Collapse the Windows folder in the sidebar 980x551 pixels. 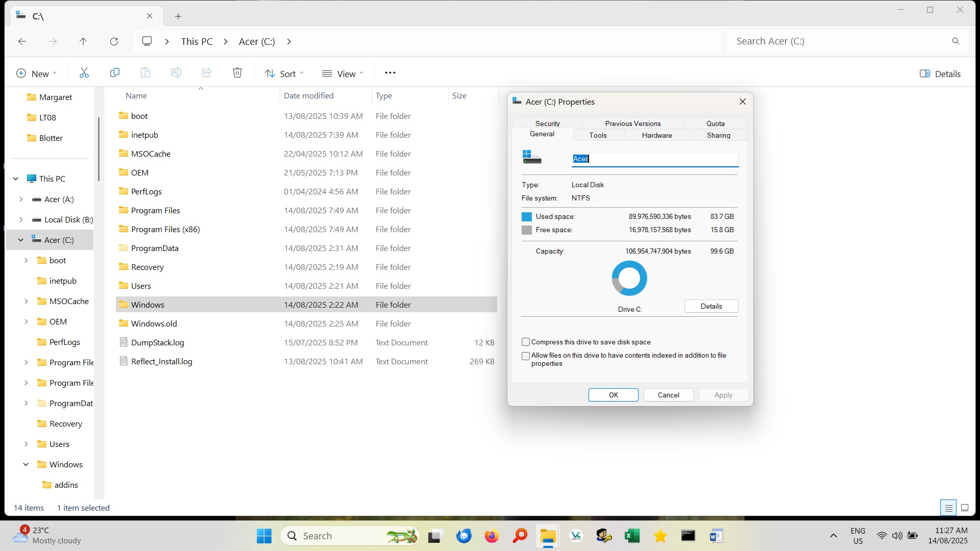[25, 464]
